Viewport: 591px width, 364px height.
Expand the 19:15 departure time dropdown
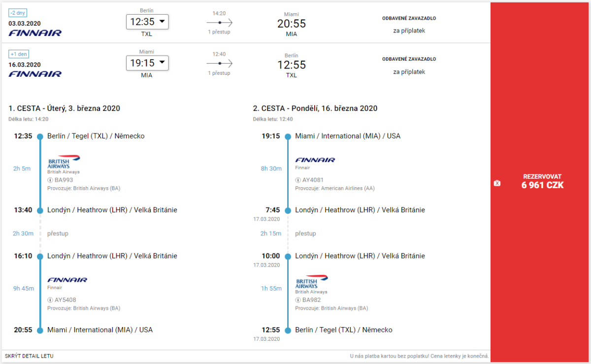147,63
